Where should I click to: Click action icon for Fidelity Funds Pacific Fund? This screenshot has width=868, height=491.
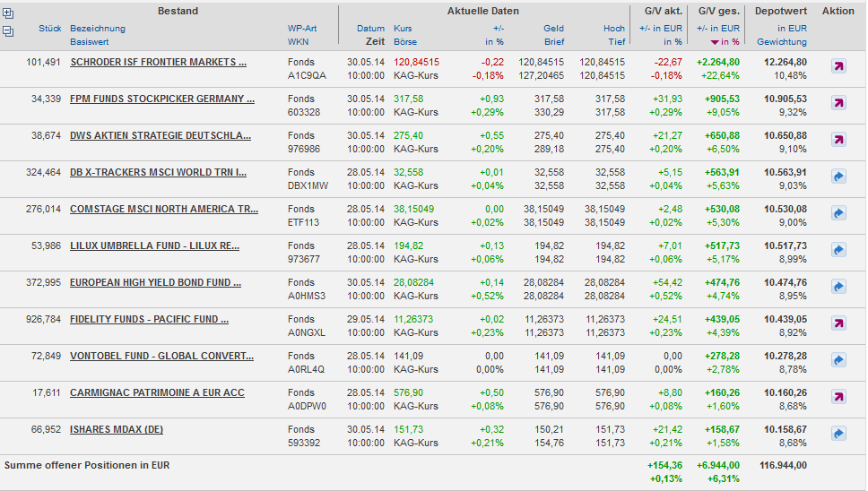point(838,323)
